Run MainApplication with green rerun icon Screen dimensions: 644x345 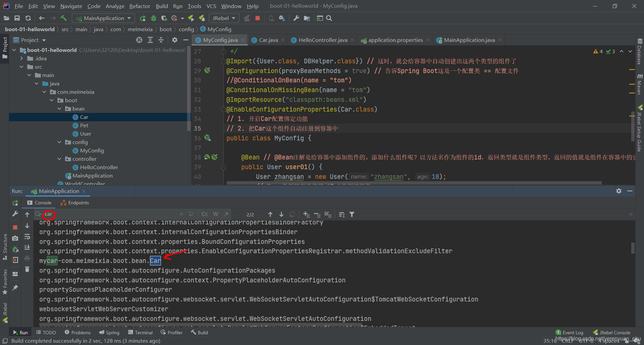[x=143, y=18]
